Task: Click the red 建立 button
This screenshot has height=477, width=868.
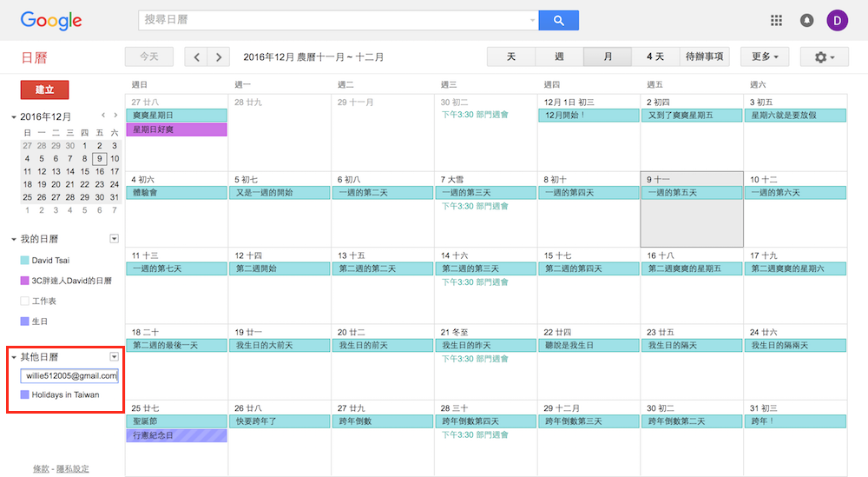Action: [44, 89]
